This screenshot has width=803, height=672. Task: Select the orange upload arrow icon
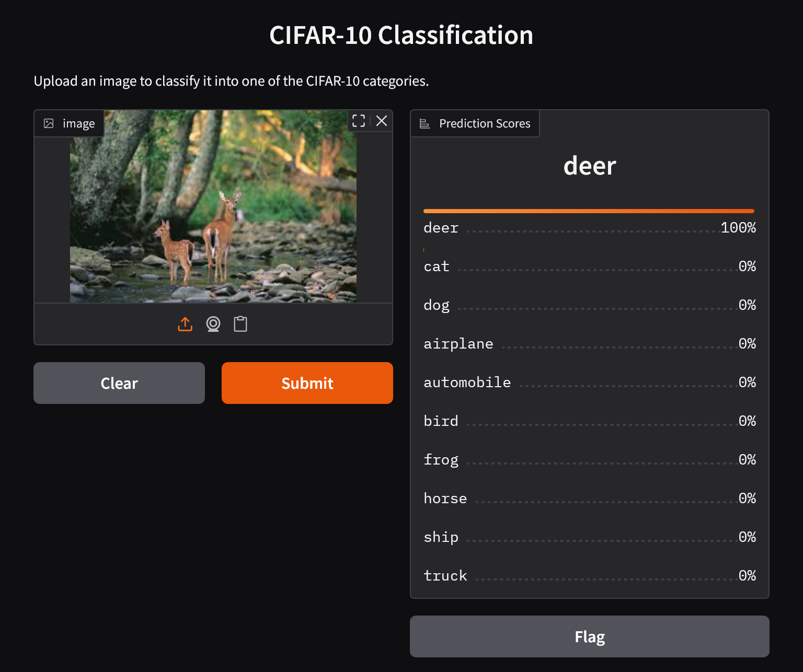coord(185,324)
